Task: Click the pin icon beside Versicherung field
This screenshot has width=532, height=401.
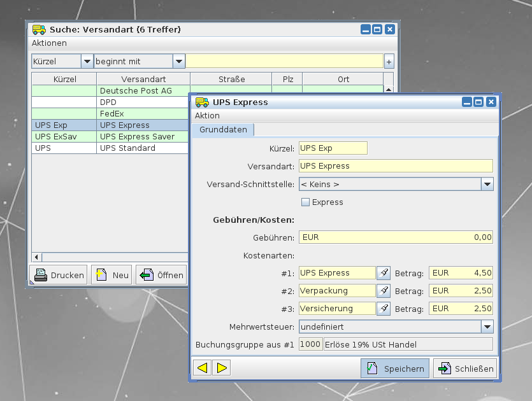Action: pos(384,309)
